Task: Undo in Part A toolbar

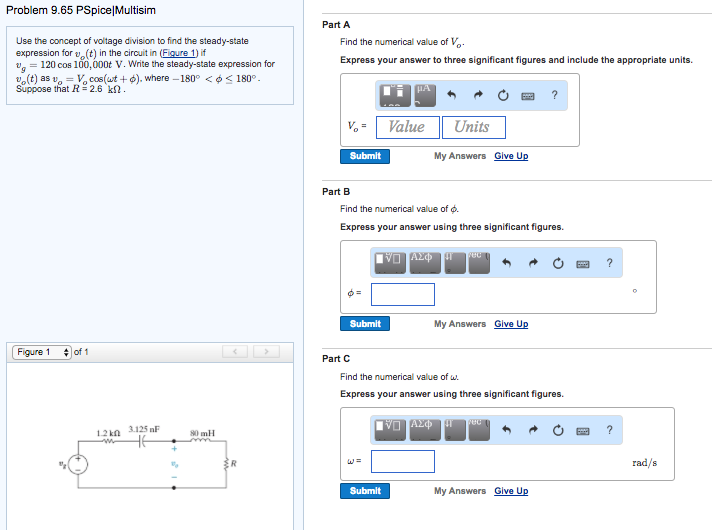Action: [451, 95]
